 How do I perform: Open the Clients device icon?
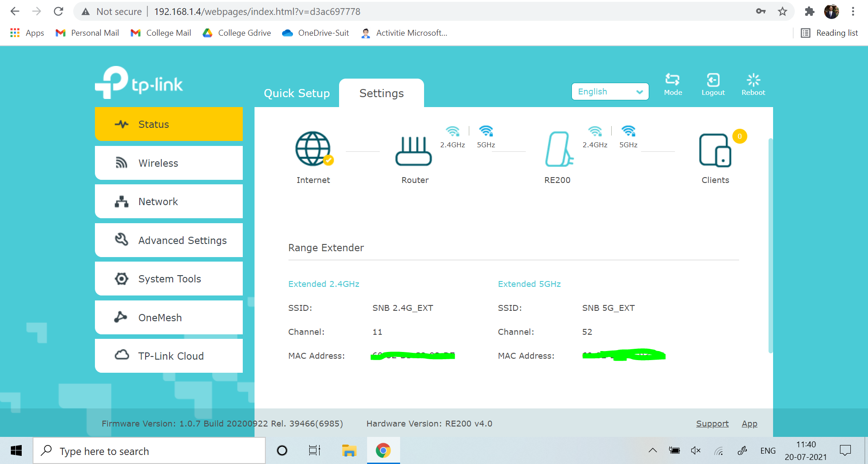(x=715, y=150)
